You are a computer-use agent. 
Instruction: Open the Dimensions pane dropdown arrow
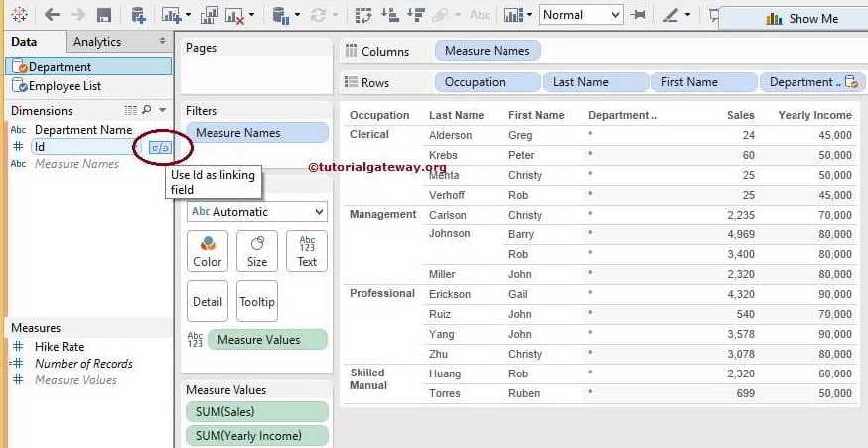pos(162,110)
